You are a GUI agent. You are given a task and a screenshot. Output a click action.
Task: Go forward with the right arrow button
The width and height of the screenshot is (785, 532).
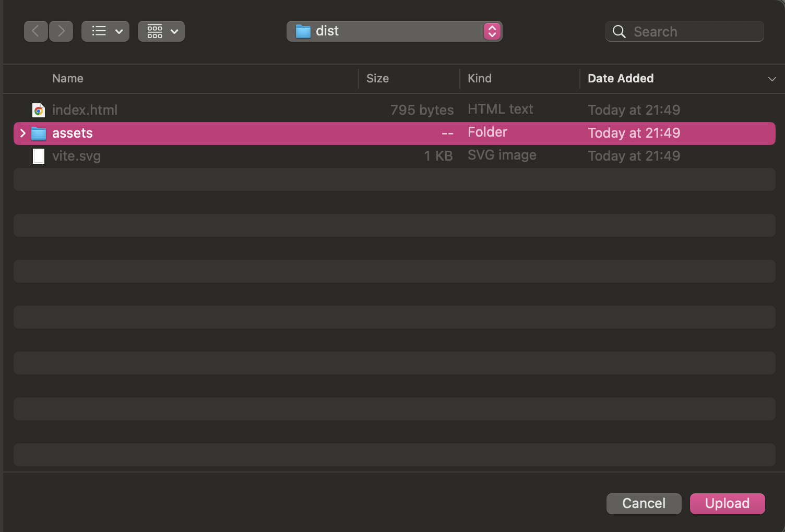(x=61, y=31)
